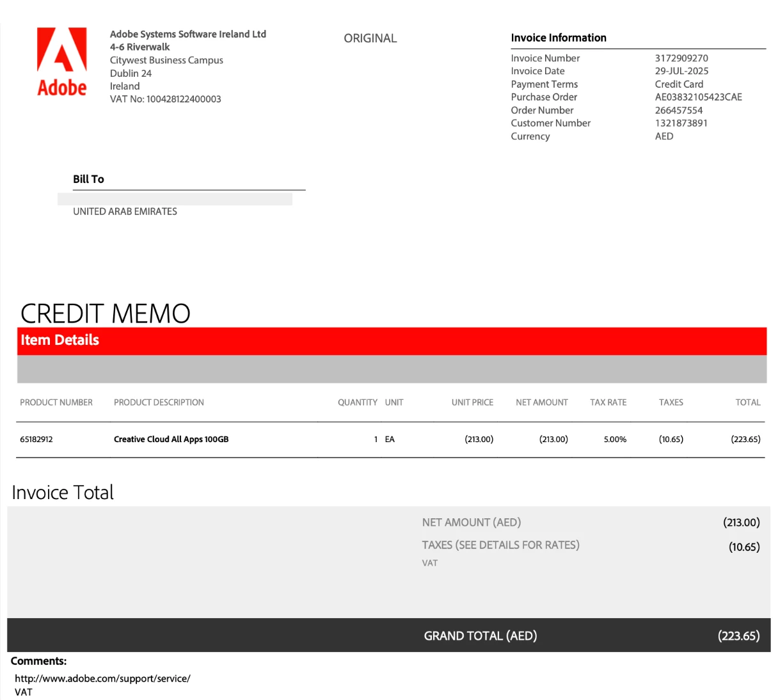Click the Invoice Total heading
The image size is (778, 700).
tap(63, 492)
